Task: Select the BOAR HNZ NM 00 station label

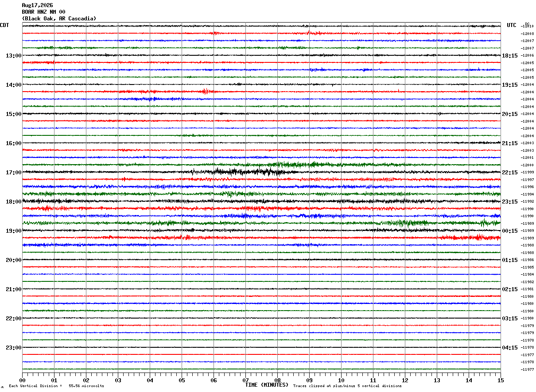Action: pos(43,12)
